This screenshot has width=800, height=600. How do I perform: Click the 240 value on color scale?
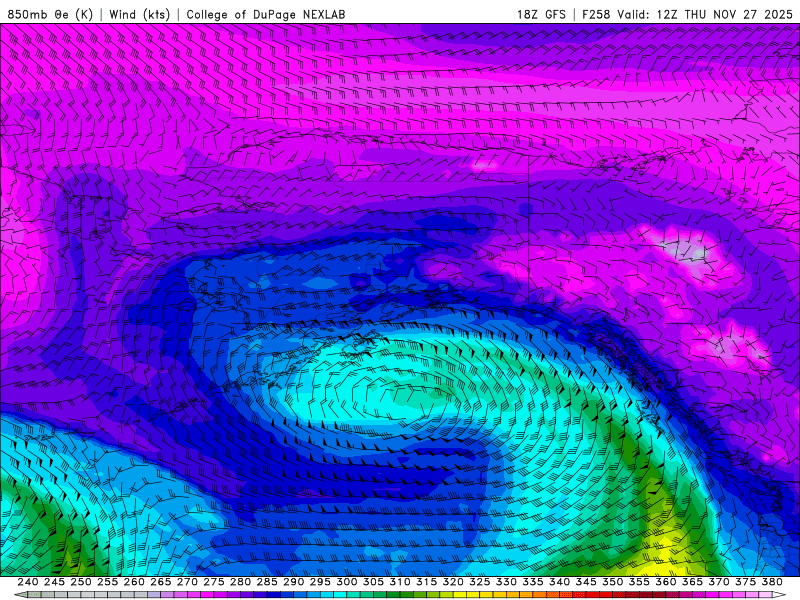coord(28,582)
